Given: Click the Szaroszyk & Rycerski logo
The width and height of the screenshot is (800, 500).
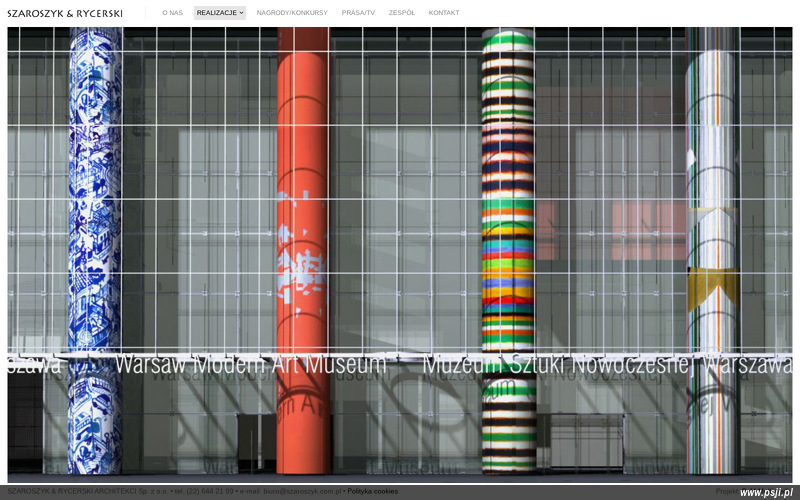Looking at the screenshot, I should click(x=65, y=13).
